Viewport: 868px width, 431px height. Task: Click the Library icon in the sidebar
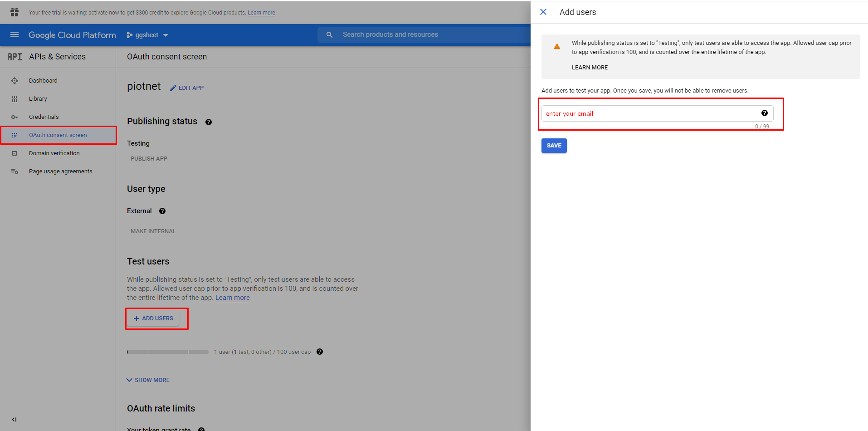click(15, 98)
